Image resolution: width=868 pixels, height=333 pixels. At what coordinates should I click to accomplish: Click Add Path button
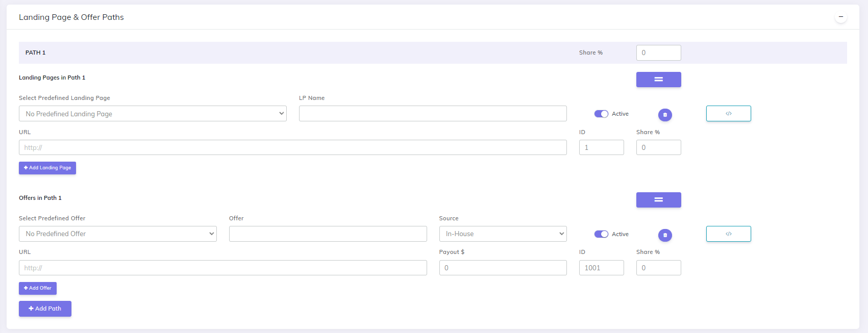tap(45, 309)
